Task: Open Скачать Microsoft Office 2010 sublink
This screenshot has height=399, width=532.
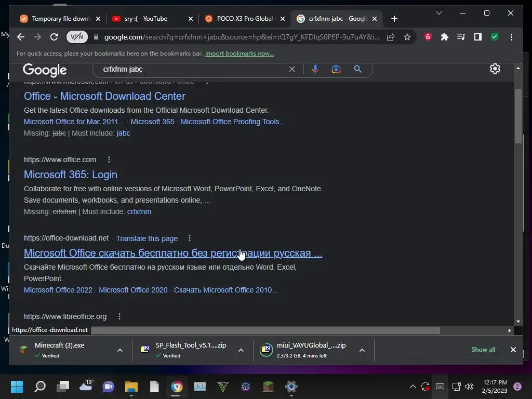Action: click(x=225, y=290)
